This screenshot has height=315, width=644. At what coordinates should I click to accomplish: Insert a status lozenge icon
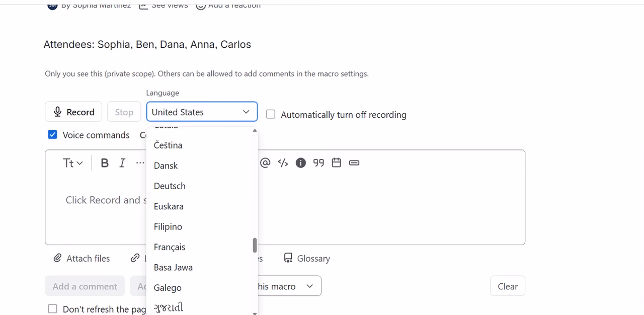(354, 163)
